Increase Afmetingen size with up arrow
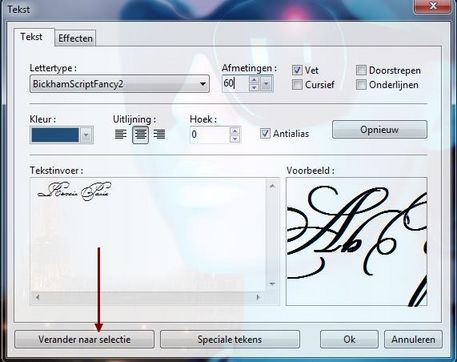 pyautogui.click(x=254, y=80)
